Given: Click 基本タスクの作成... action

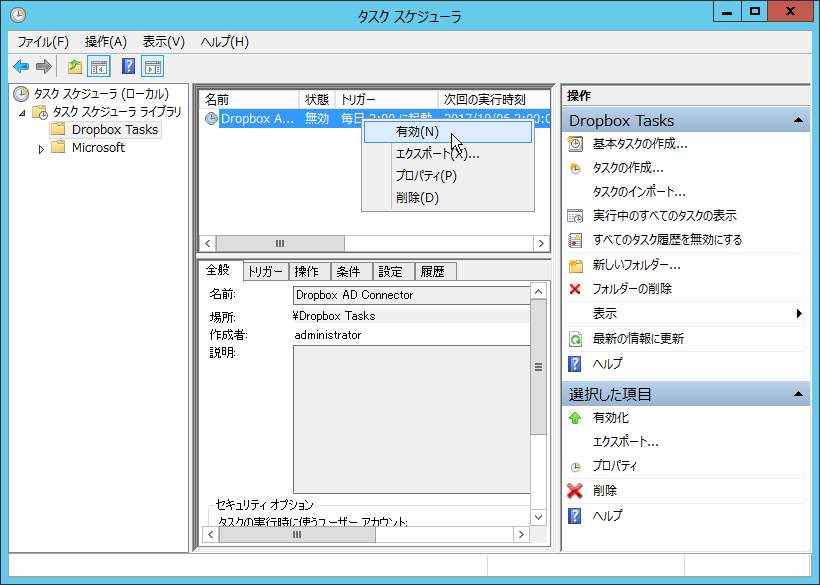Looking at the screenshot, I should (x=640, y=144).
